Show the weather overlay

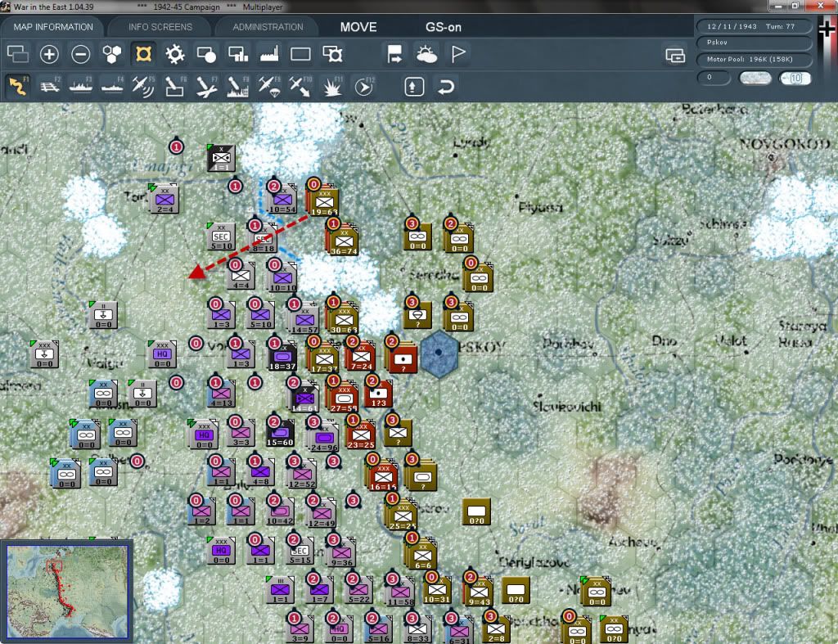pyautogui.click(x=426, y=54)
